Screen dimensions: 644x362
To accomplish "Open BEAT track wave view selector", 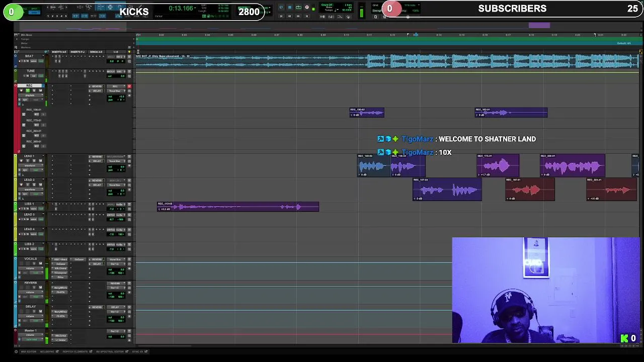I will pyautogui.click(x=34, y=61).
